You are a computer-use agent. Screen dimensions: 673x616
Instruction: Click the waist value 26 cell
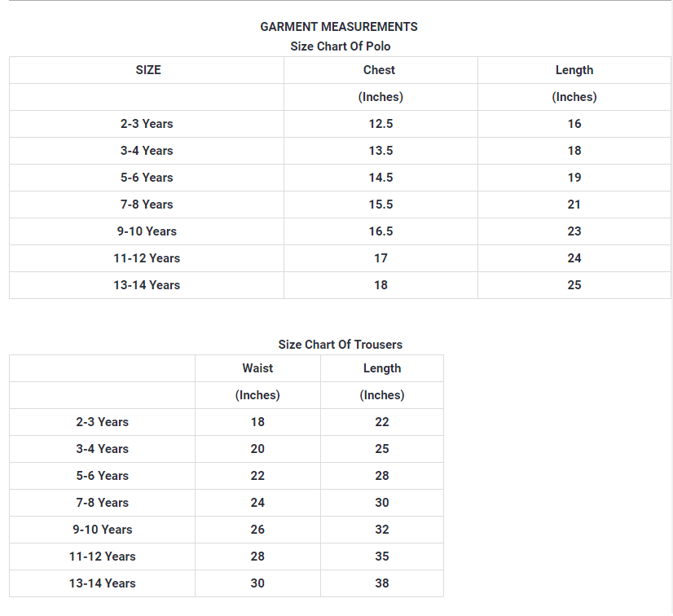pos(257,530)
